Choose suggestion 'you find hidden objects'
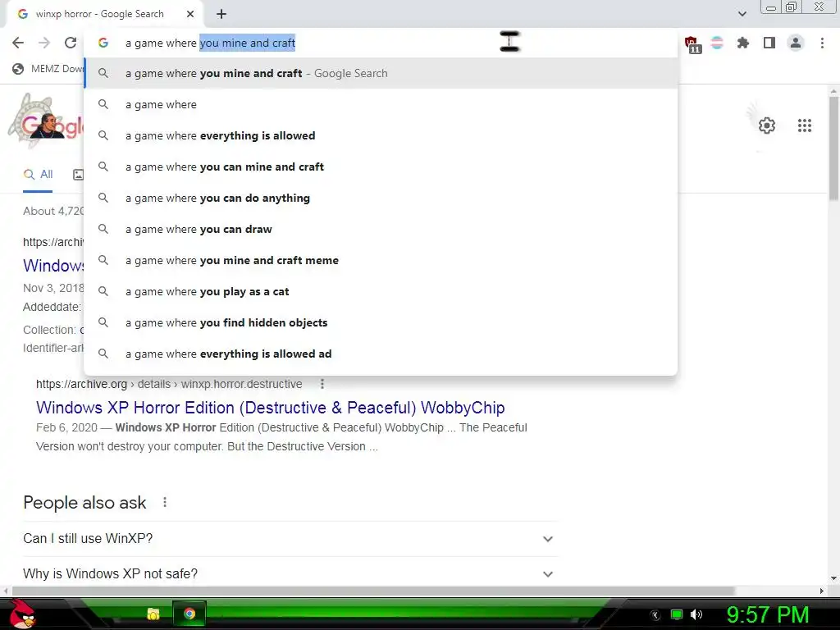840x630 pixels. tap(381, 322)
